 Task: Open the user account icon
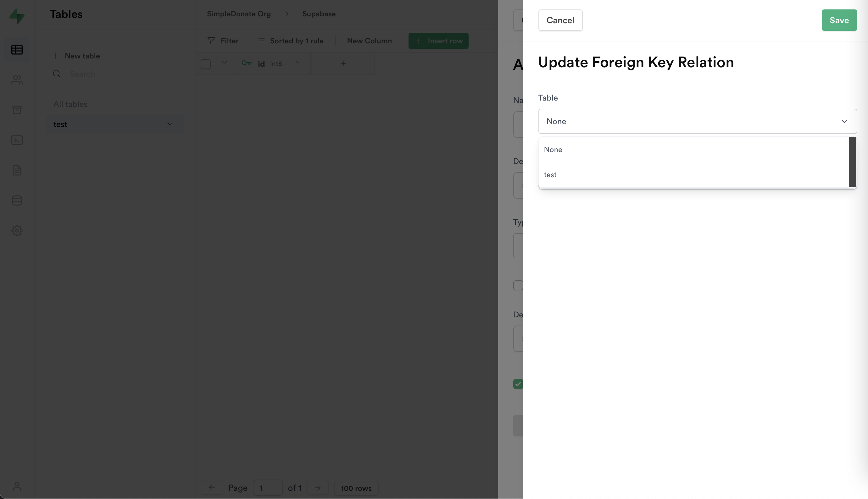pos(17,486)
